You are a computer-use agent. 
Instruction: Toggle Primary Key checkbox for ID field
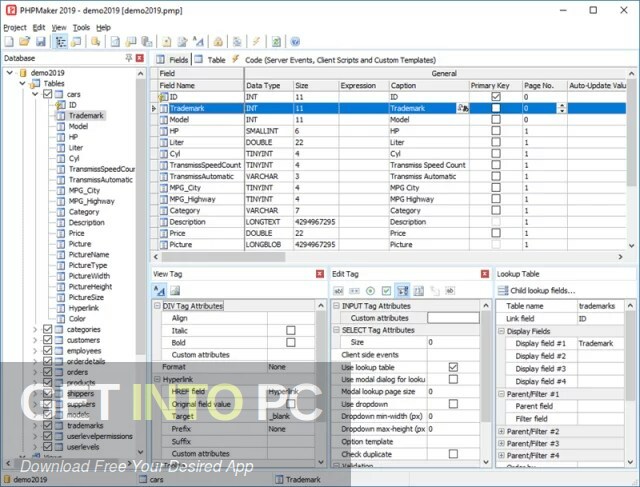[x=496, y=97]
